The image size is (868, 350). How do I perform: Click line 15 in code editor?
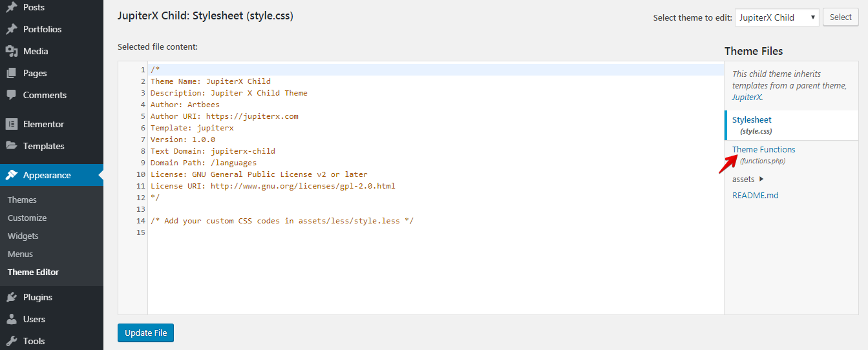click(388, 232)
